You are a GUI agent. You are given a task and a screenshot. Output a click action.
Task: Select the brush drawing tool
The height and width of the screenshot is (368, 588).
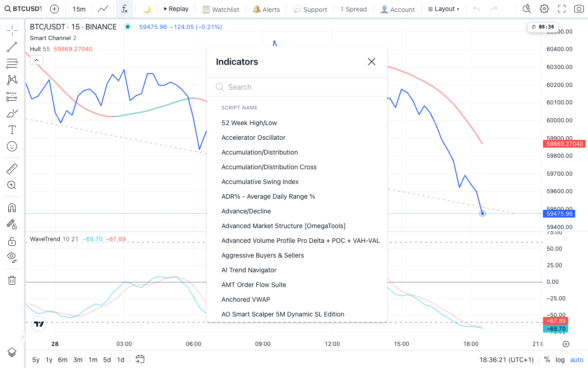[x=12, y=113]
